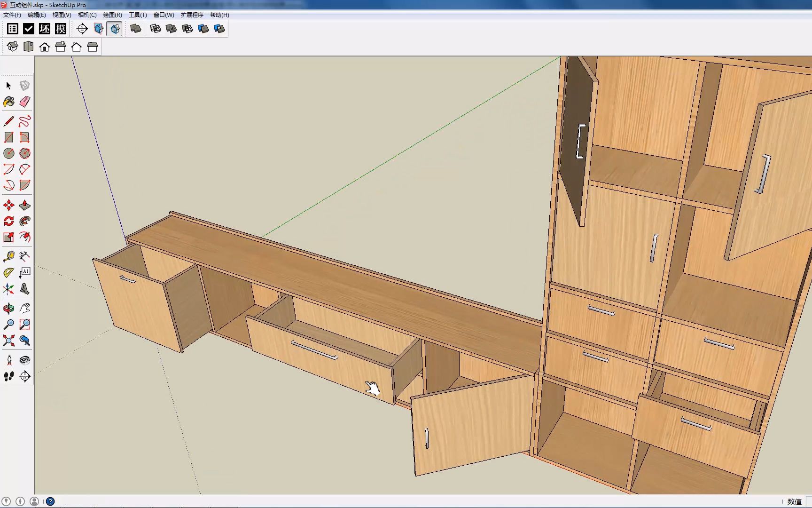Activate the 3D Text tool
The width and height of the screenshot is (812, 508).
tap(25, 289)
